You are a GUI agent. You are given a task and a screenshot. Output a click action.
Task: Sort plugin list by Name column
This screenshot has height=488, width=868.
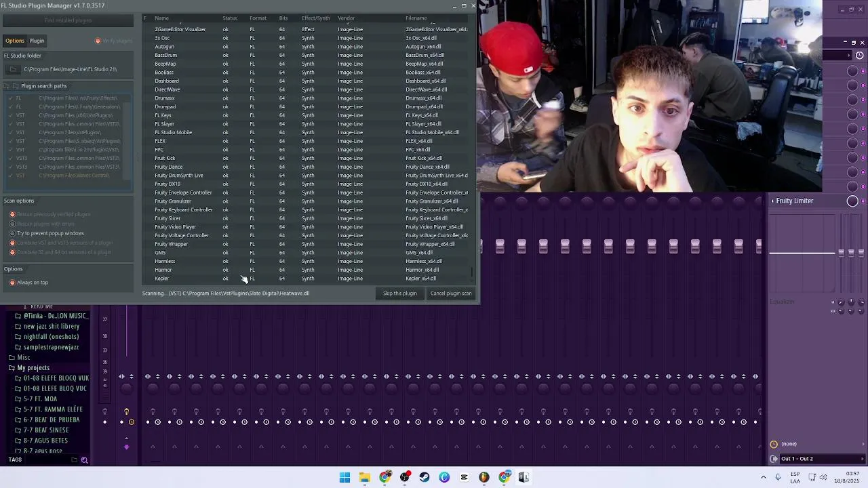[161, 18]
